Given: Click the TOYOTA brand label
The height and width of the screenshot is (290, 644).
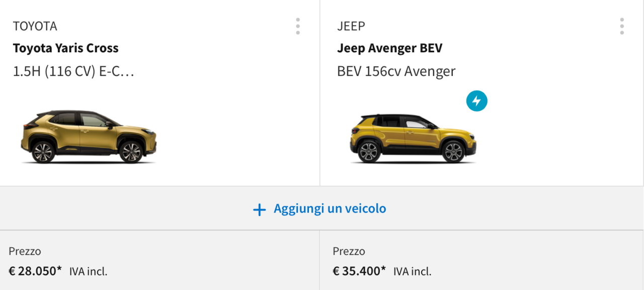Looking at the screenshot, I should pos(35,26).
